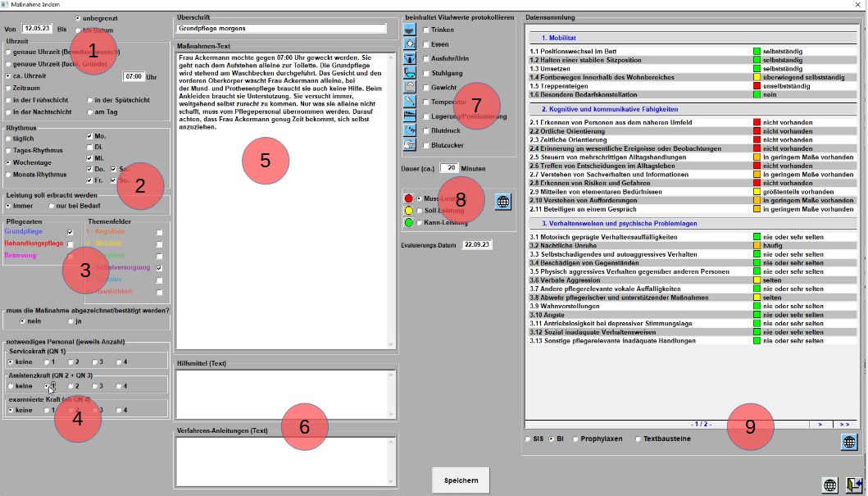
Task: Enable the Trinken checkbox
Action: pyautogui.click(x=425, y=30)
